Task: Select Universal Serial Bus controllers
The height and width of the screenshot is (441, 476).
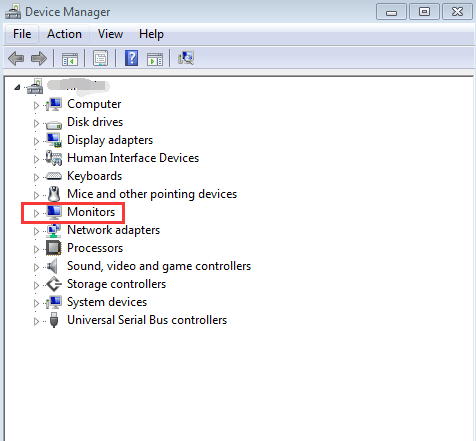Action: pos(147,320)
